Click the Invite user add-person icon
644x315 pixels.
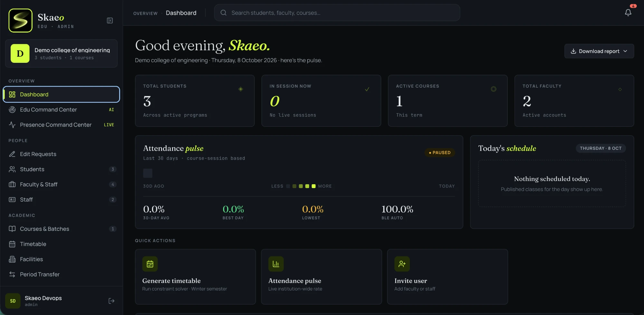pos(402,264)
